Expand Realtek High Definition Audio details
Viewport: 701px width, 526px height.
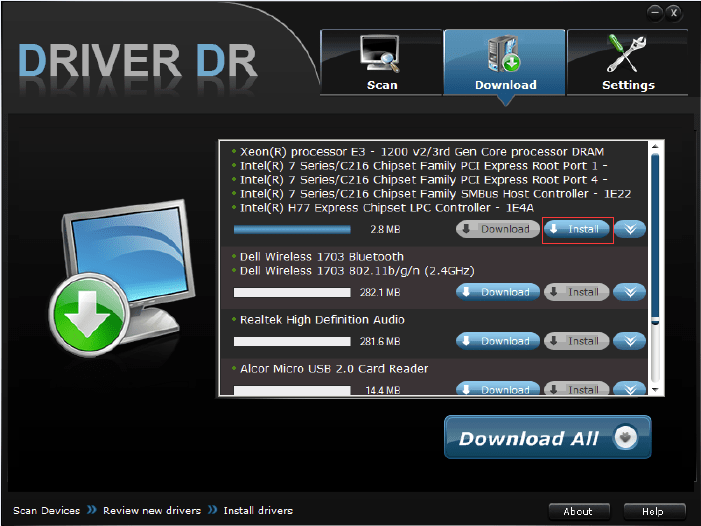point(629,341)
